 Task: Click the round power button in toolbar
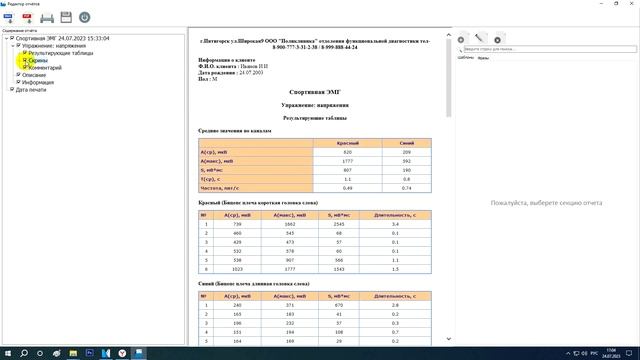[x=84, y=18]
